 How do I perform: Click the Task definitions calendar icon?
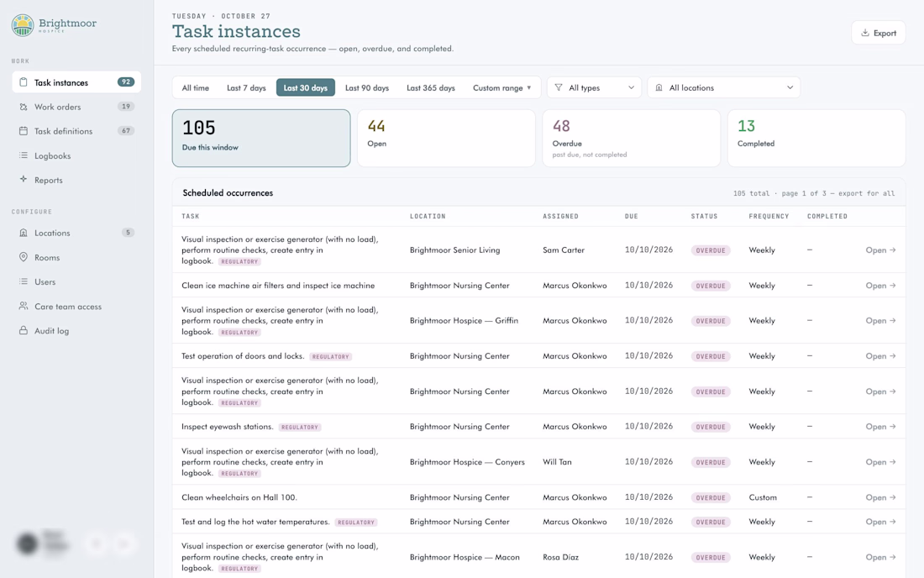[23, 131]
